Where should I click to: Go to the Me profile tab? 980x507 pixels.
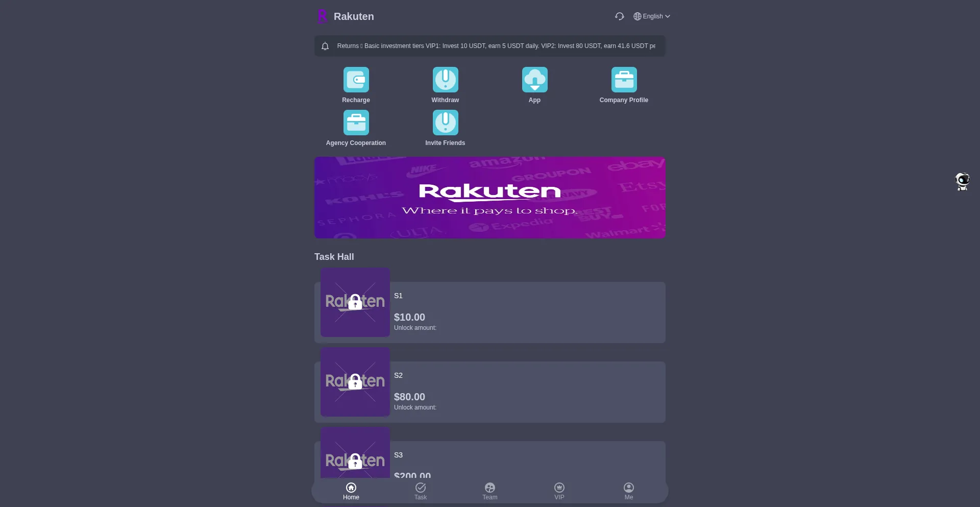pyautogui.click(x=629, y=491)
